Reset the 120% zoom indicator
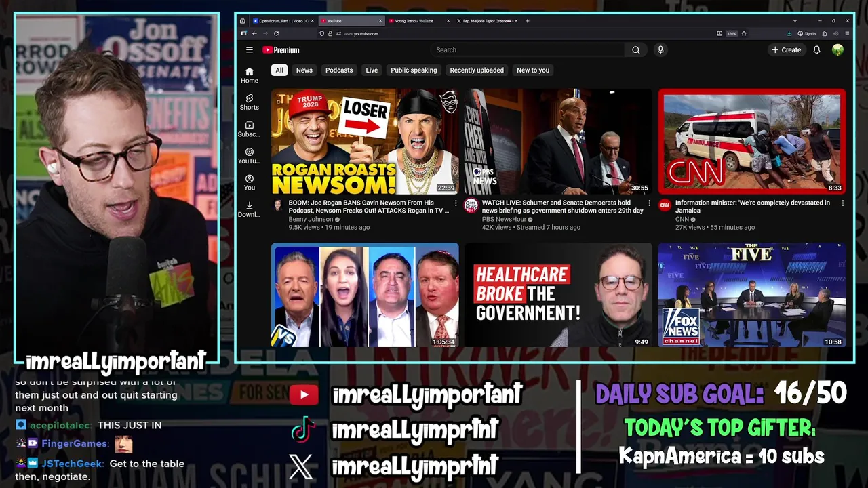Image resolution: width=868 pixels, height=488 pixels. point(732,33)
